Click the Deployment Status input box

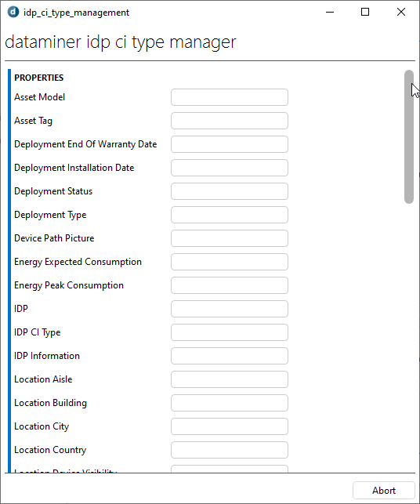(x=230, y=191)
